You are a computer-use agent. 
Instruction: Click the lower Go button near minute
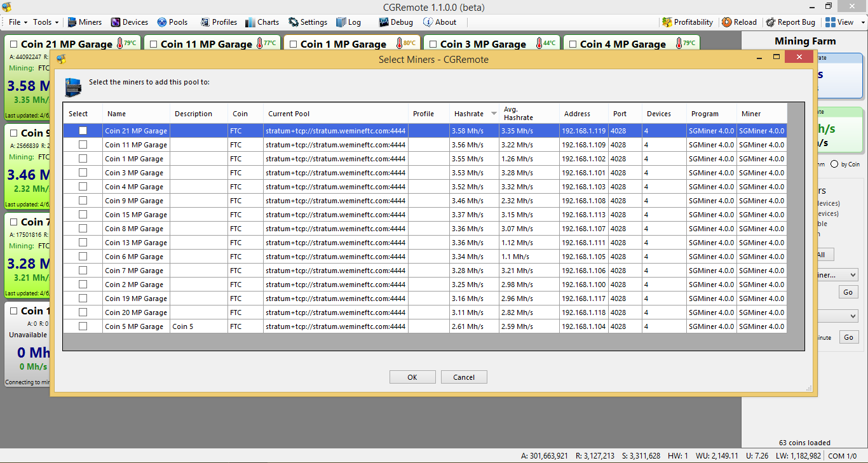tap(848, 337)
